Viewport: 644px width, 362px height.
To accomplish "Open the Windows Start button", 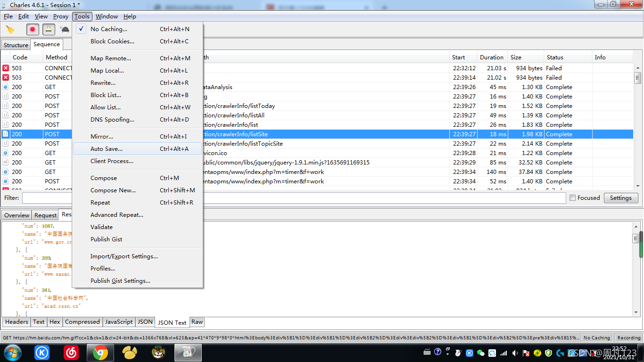I will [x=12, y=353].
